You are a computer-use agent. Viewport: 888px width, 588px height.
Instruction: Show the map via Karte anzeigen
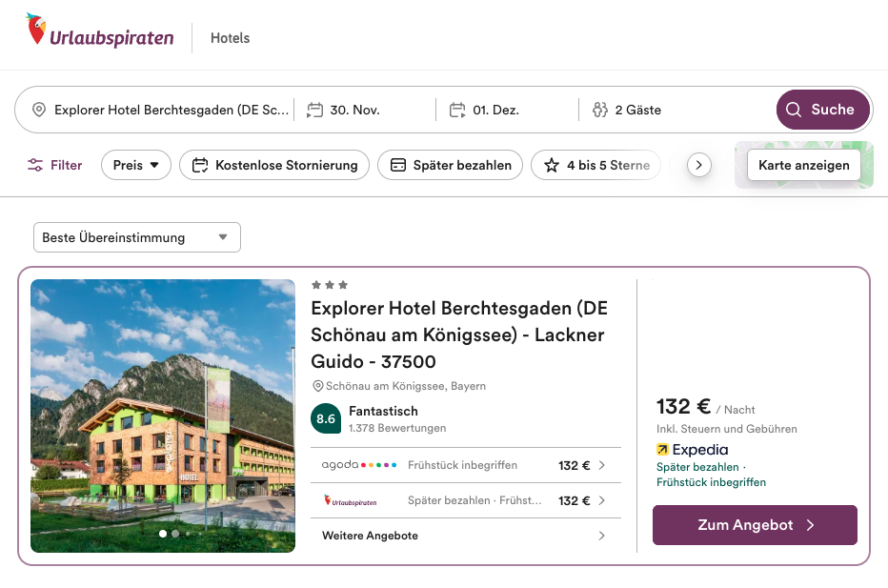click(803, 165)
